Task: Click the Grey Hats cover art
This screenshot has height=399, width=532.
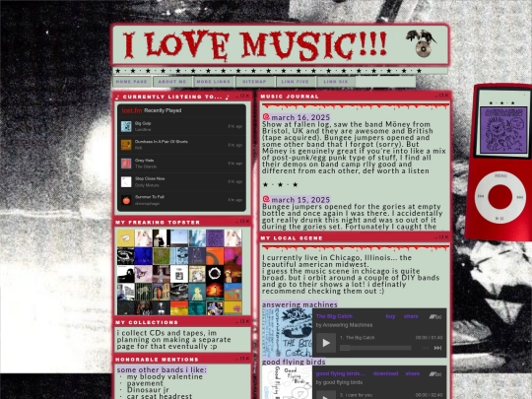Action: 126,164
